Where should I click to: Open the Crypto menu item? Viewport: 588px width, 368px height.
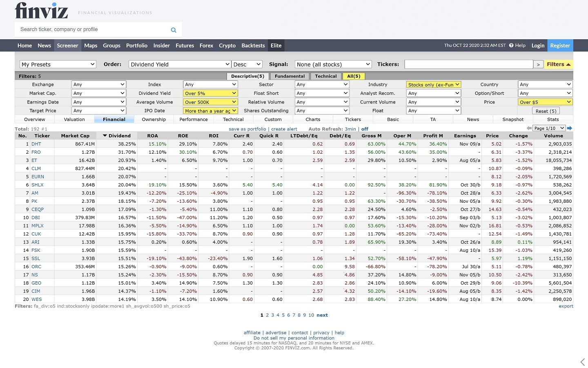(x=227, y=45)
